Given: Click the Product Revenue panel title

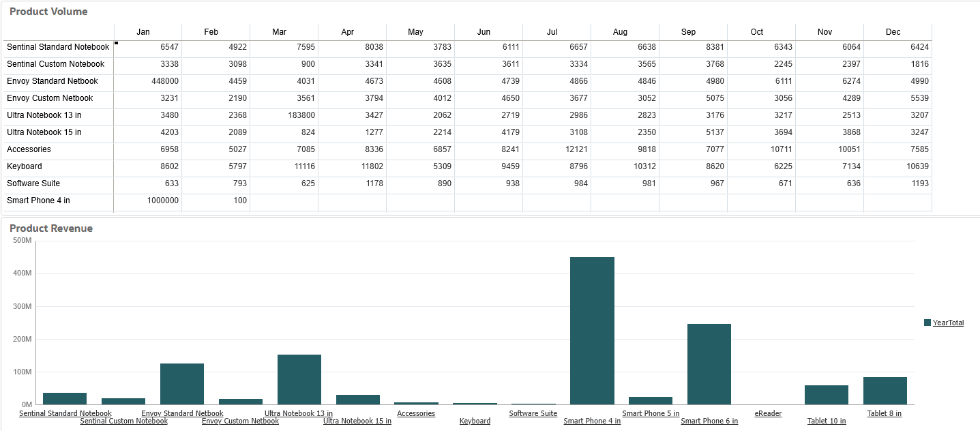Looking at the screenshot, I should (50, 229).
